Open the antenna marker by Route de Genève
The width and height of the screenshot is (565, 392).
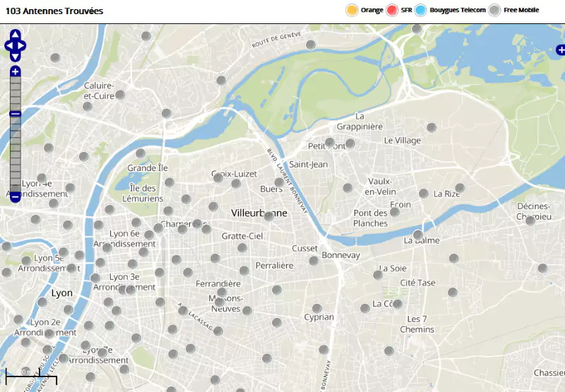click(310, 45)
